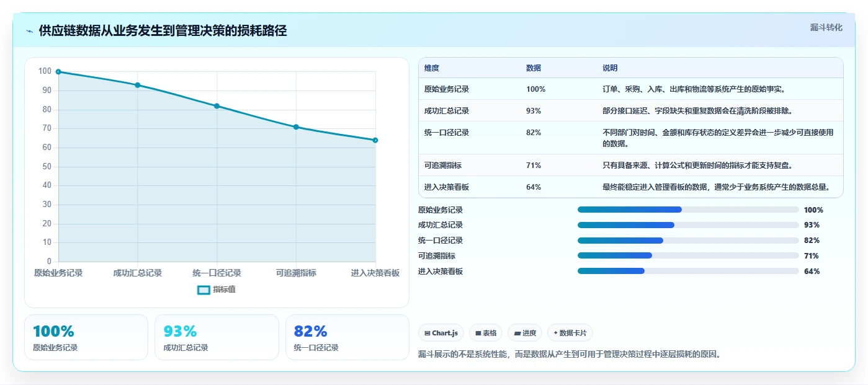Open the 100% 原始业务记录 data card

tap(86, 337)
